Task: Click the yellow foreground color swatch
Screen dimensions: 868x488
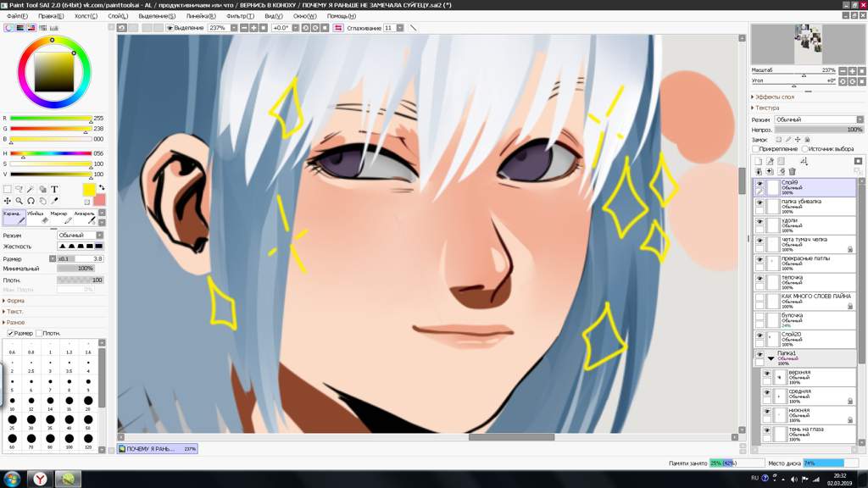Action: 88,190
